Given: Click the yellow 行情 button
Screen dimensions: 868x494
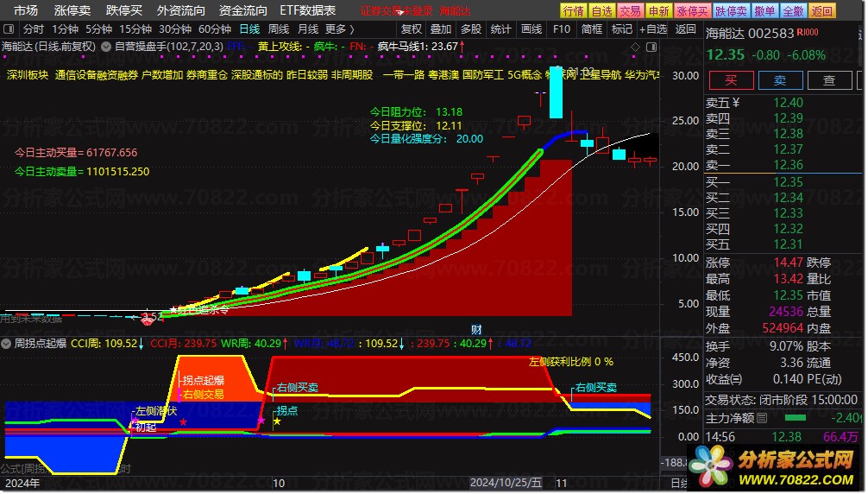Looking at the screenshot, I should pyautogui.click(x=574, y=11).
